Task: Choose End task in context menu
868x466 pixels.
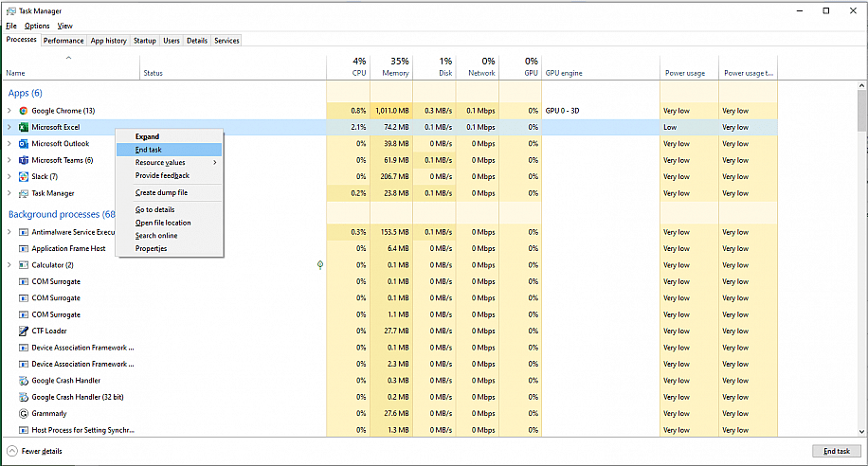Action: (169, 150)
